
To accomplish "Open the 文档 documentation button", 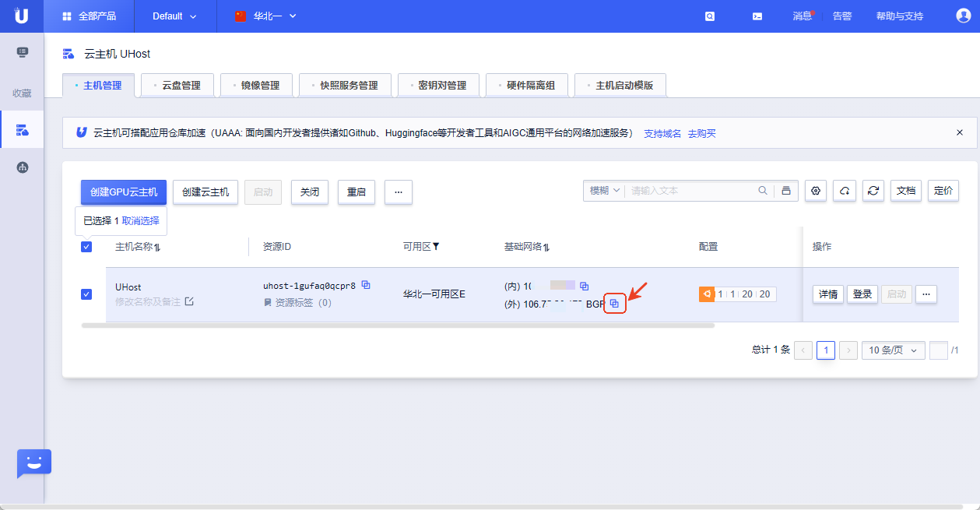I will click(906, 191).
